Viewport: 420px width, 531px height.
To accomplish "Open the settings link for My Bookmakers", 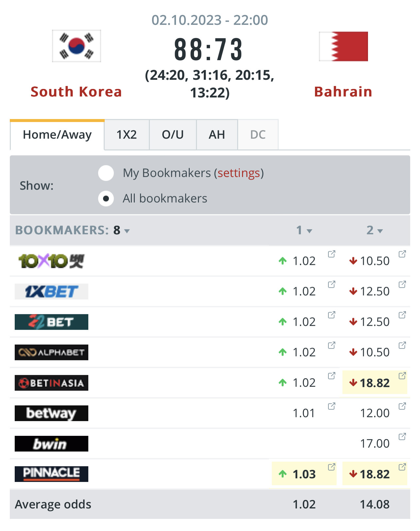I will 239,173.
